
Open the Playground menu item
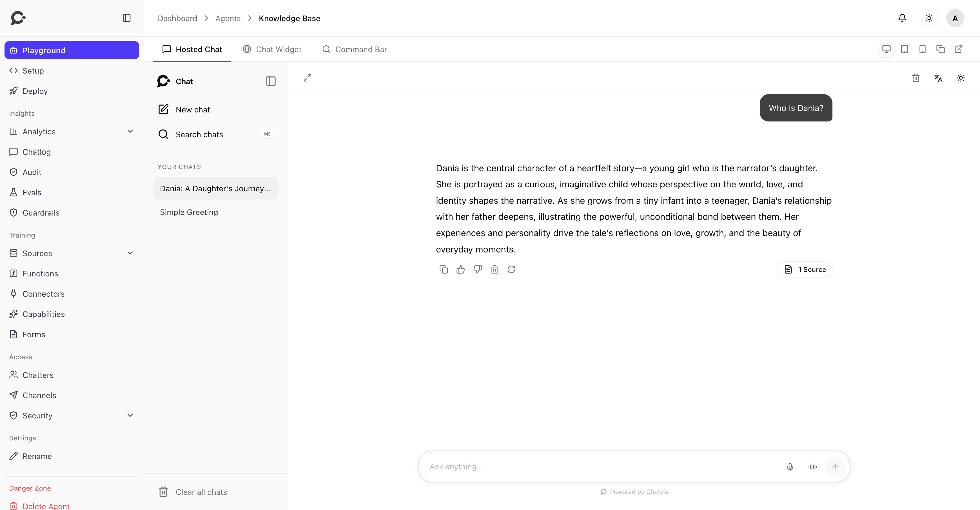[x=72, y=50]
